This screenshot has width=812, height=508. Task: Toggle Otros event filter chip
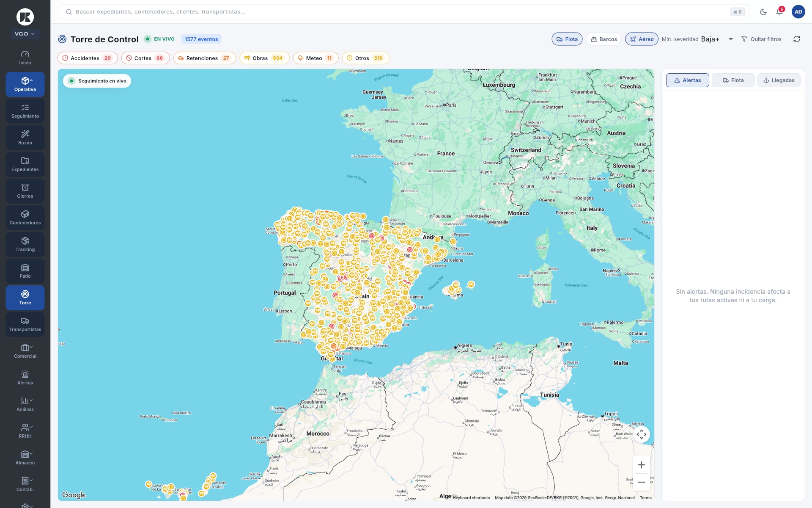pyautogui.click(x=365, y=58)
